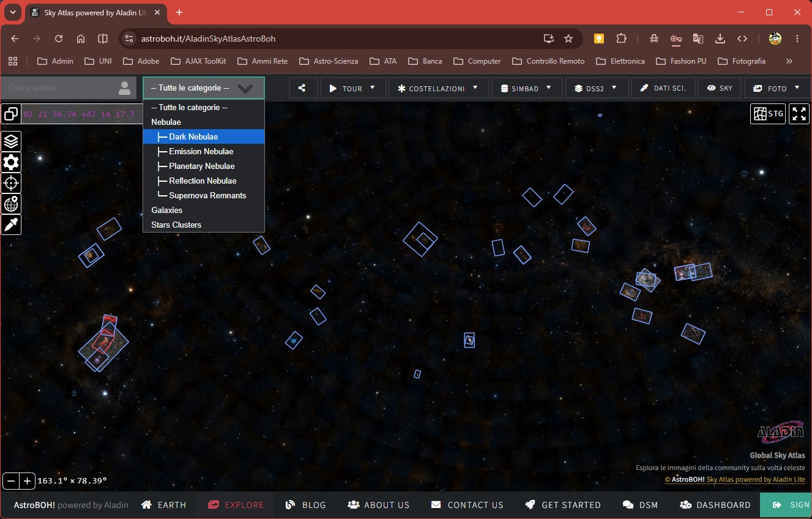Zoom out with the minus button
The image size is (812, 519).
[x=11, y=481]
